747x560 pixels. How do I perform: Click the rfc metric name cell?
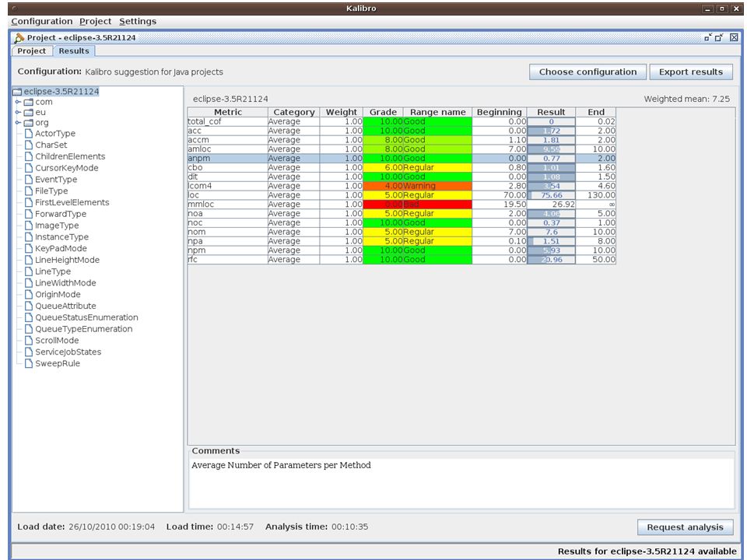228,260
